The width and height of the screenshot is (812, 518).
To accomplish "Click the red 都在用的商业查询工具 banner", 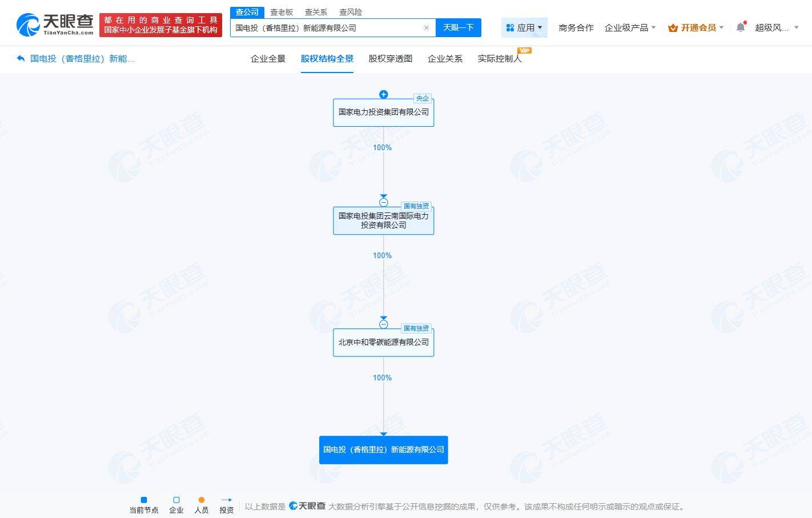I will pos(160,25).
